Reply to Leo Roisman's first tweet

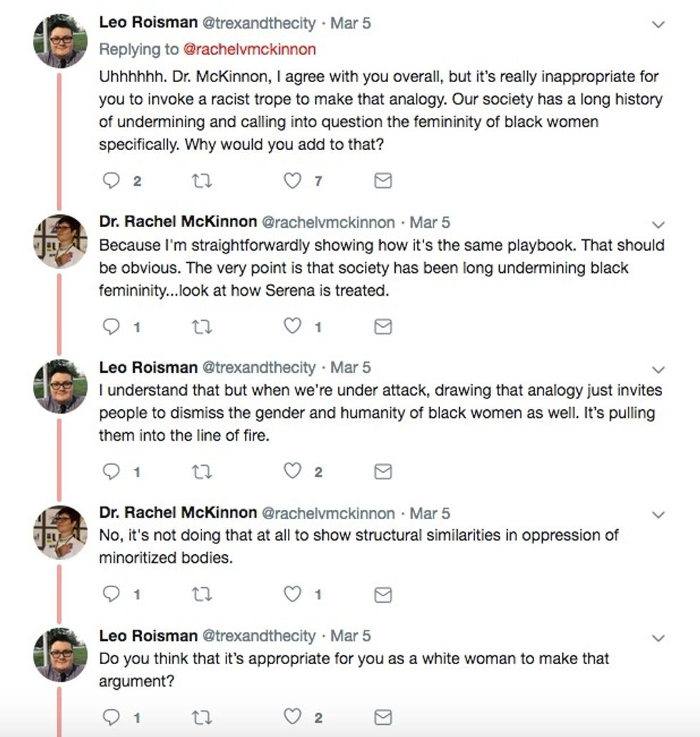pos(111,181)
